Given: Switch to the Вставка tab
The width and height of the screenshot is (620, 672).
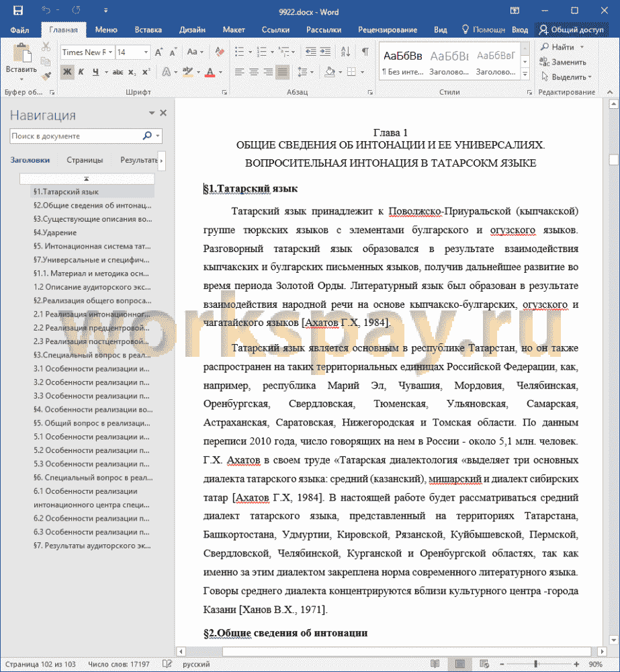Looking at the screenshot, I should (148, 30).
